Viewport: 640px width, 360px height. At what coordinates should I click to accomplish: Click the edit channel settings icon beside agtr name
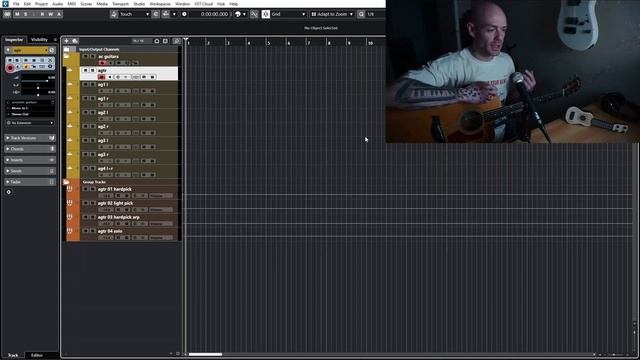click(52, 50)
